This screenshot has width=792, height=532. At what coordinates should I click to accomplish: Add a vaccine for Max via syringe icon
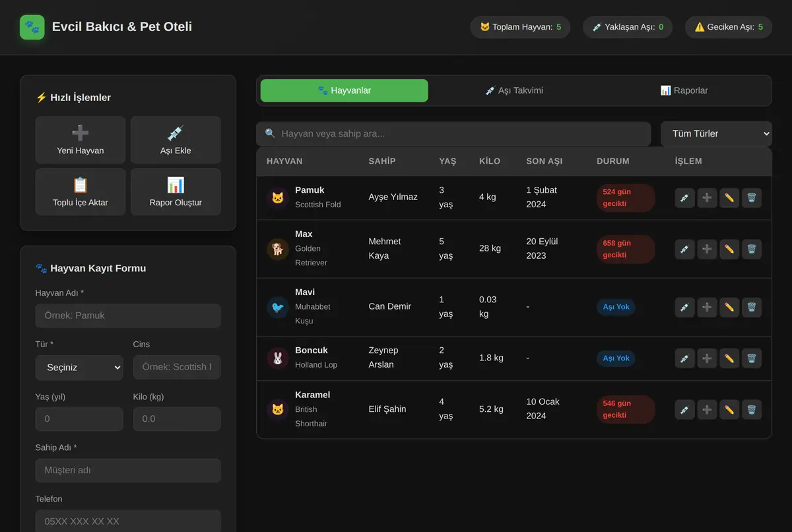(x=684, y=249)
